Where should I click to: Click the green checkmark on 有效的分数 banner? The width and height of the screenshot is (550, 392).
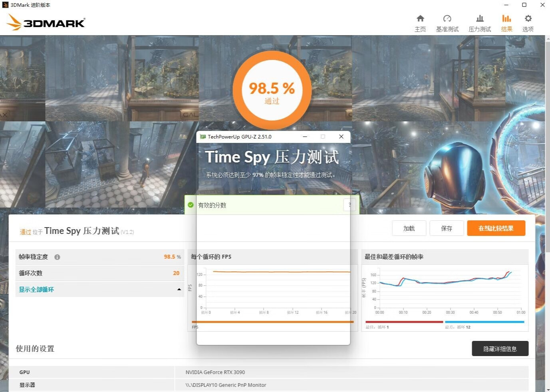191,205
